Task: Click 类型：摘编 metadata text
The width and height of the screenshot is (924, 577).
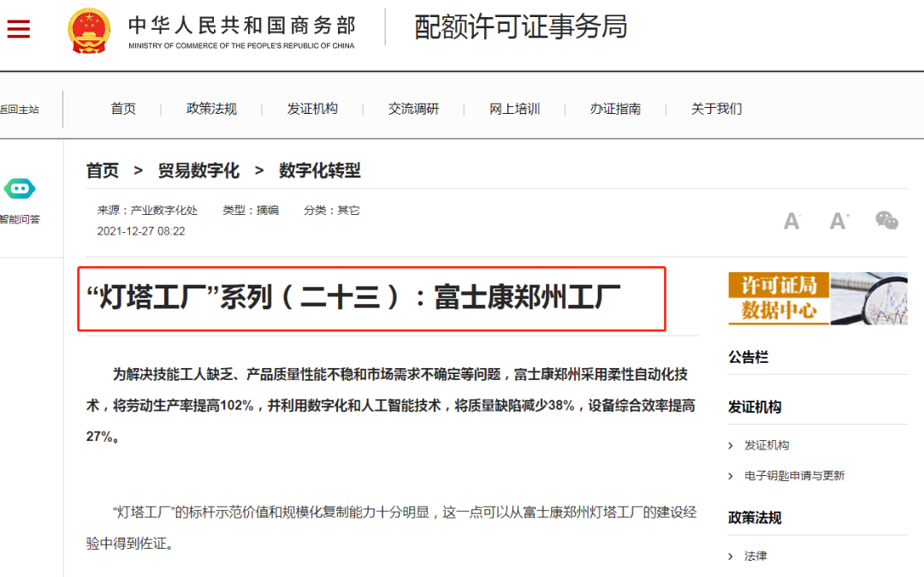Action: point(251,211)
